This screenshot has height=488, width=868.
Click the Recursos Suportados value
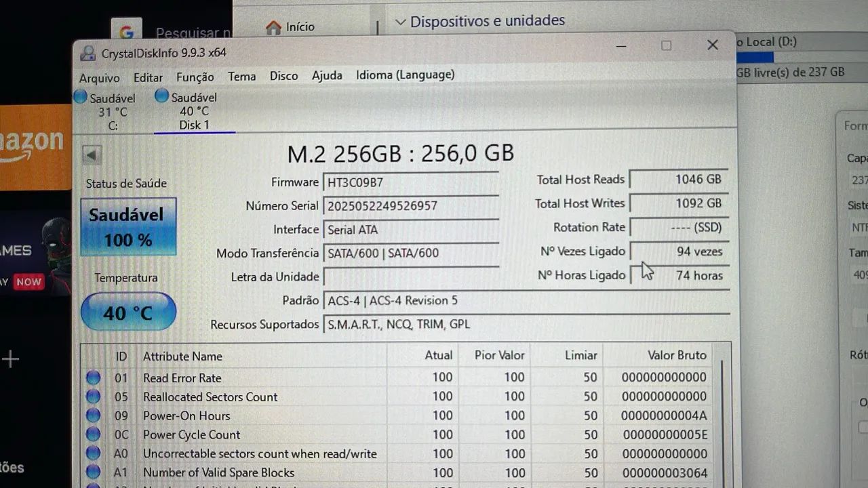pyautogui.click(x=526, y=324)
